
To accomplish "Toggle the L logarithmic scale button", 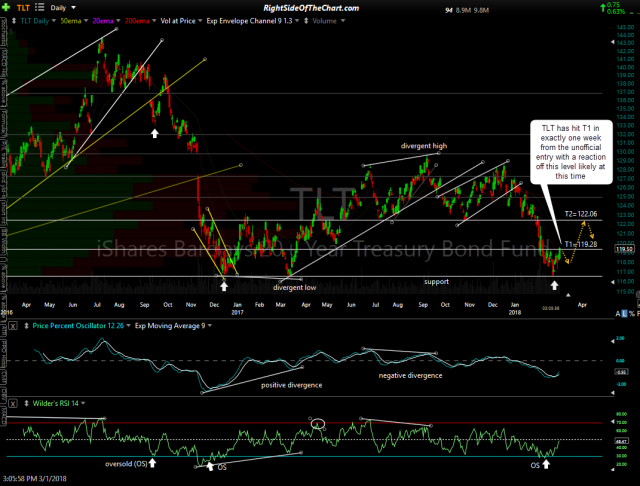I will 624,313.
